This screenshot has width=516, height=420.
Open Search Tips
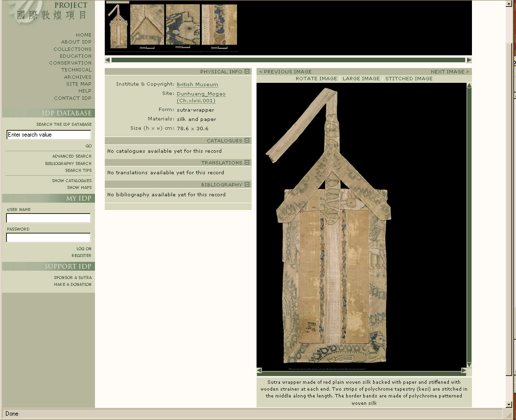click(x=78, y=170)
